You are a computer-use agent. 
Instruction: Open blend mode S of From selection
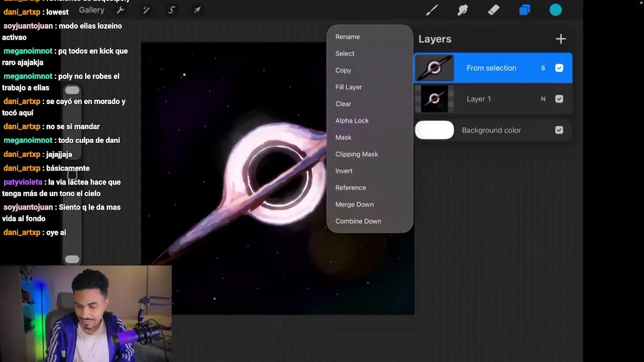tap(543, 68)
